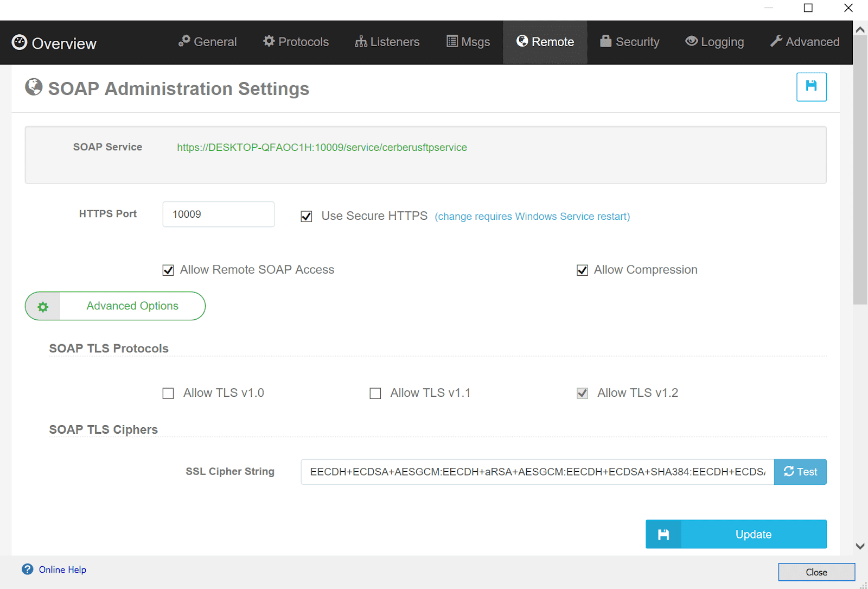Switch to the General tab
This screenshot has height=589, width=868.
click(x=207, y=41)
